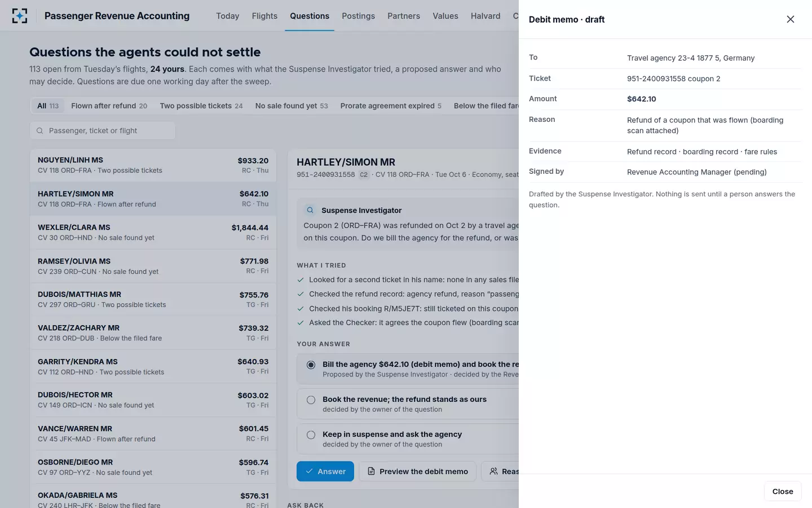Click the 'C2' coupon badge by ticket number

point(364,174)
